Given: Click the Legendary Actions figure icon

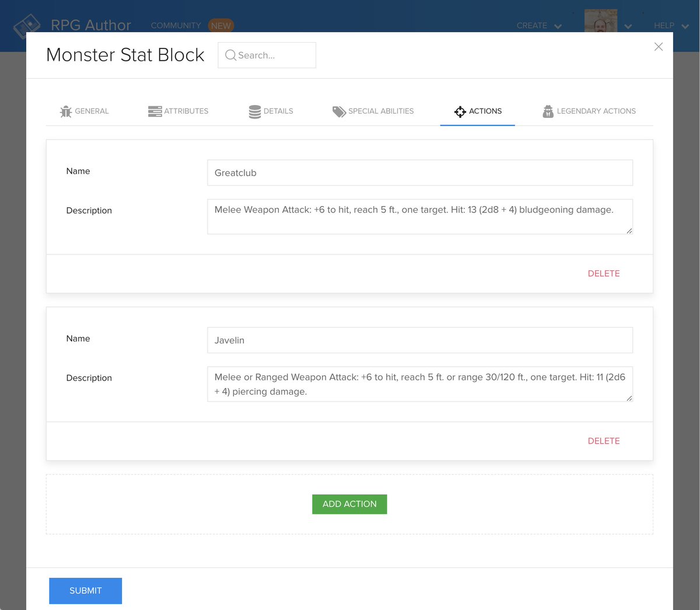Looking at the screenshot, I should coord(548,111).
